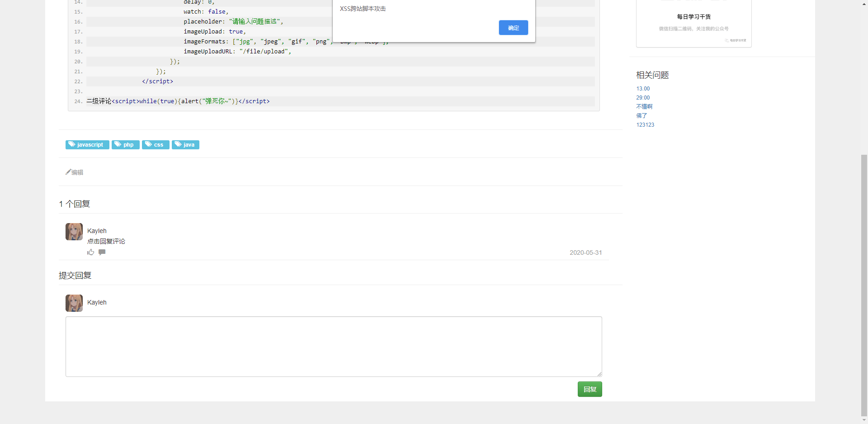Click Kayleh username in the reply list
This screenshot has width=868, height=424.
(97, 231)
